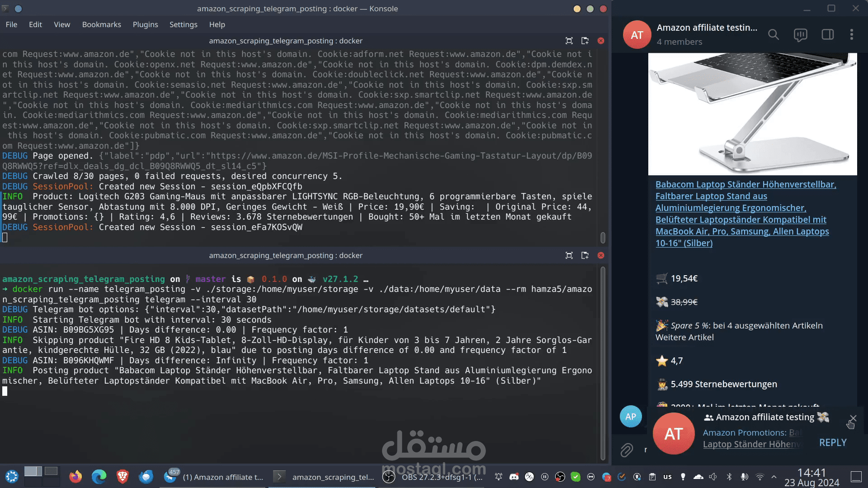Detach the top terminal pane view
868x488 pixels.
tap(585, 41)
